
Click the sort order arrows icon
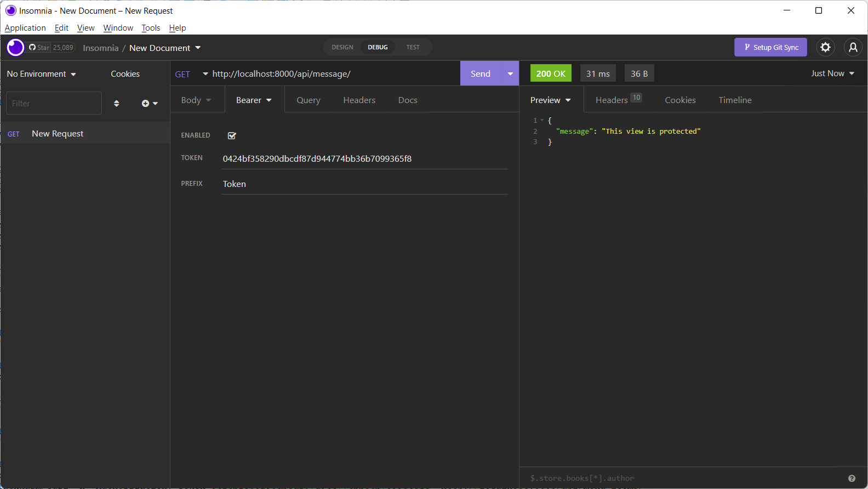click(x=116, y=104)
